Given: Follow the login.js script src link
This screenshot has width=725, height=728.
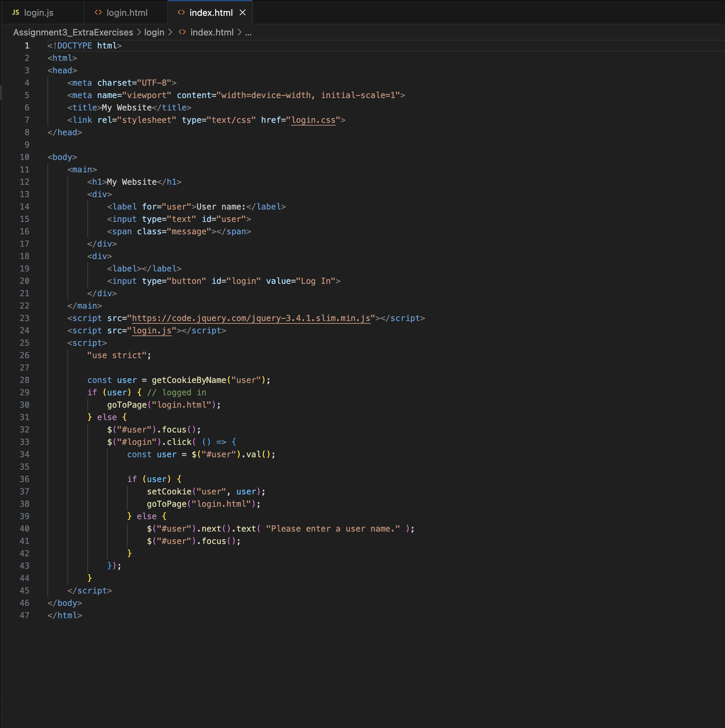Looking at the screenshot, I should click(x=152, y=331).
